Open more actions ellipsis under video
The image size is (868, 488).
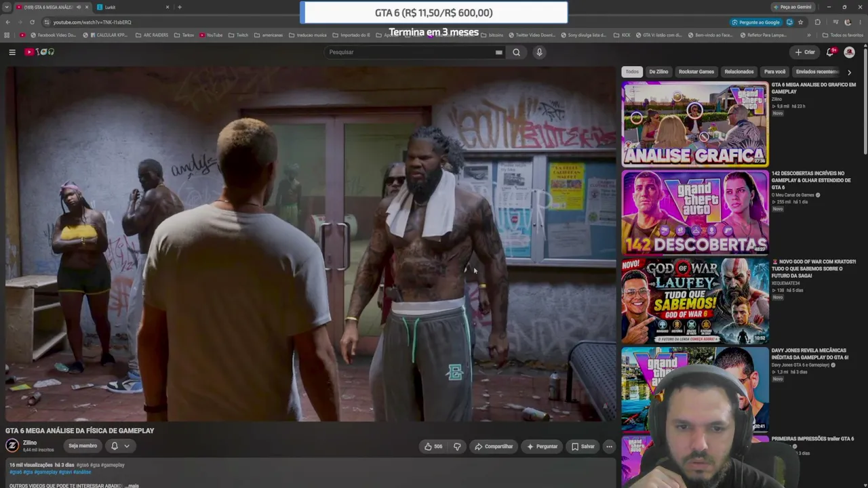click(609, 447)
